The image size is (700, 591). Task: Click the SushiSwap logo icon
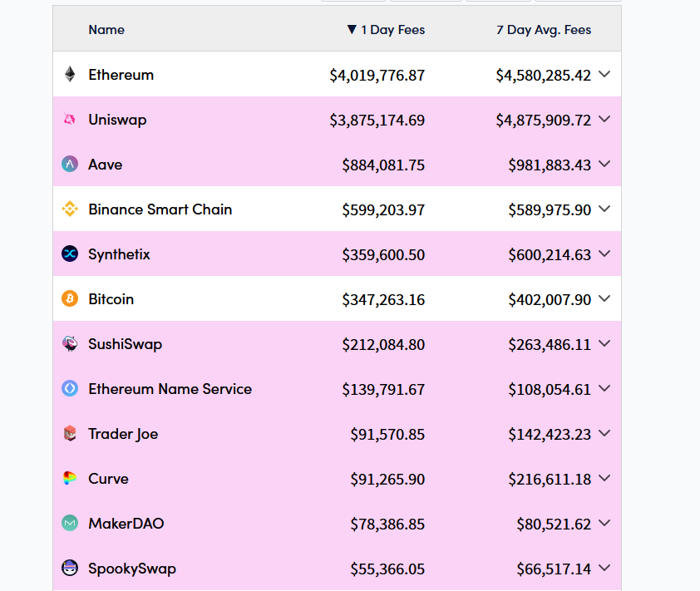70,343
